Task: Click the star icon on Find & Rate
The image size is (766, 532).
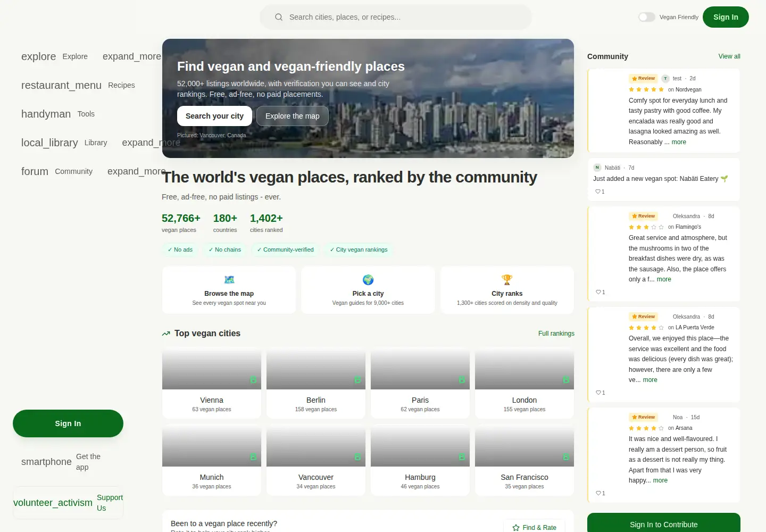Action: [516, 528]
